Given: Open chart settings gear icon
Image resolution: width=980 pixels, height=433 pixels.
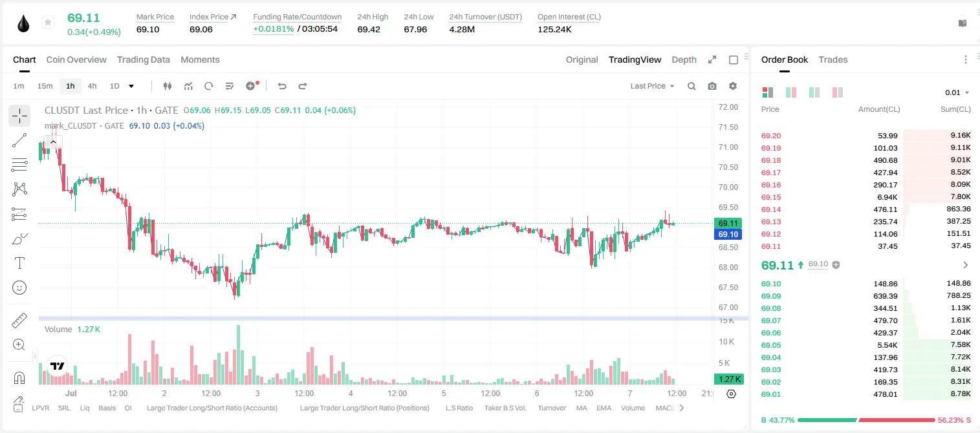Looking at the screenshot, I should tap(733, 86).
